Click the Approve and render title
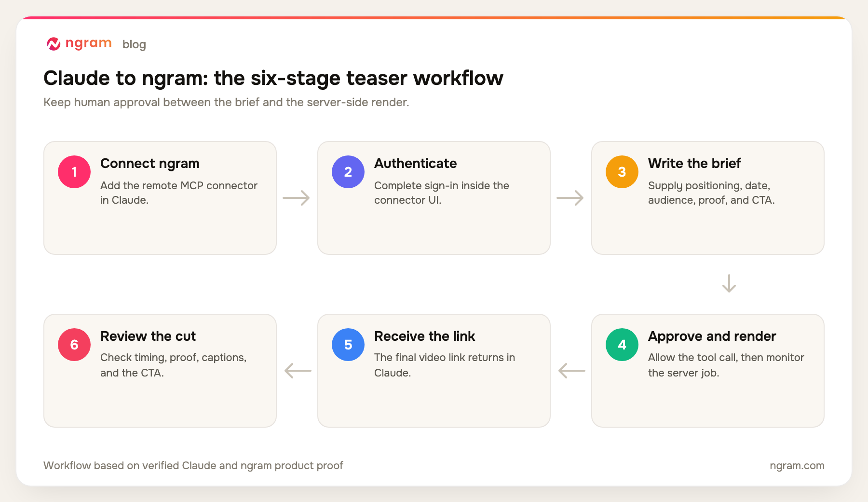The image size is (868, 502). (712, 336)
